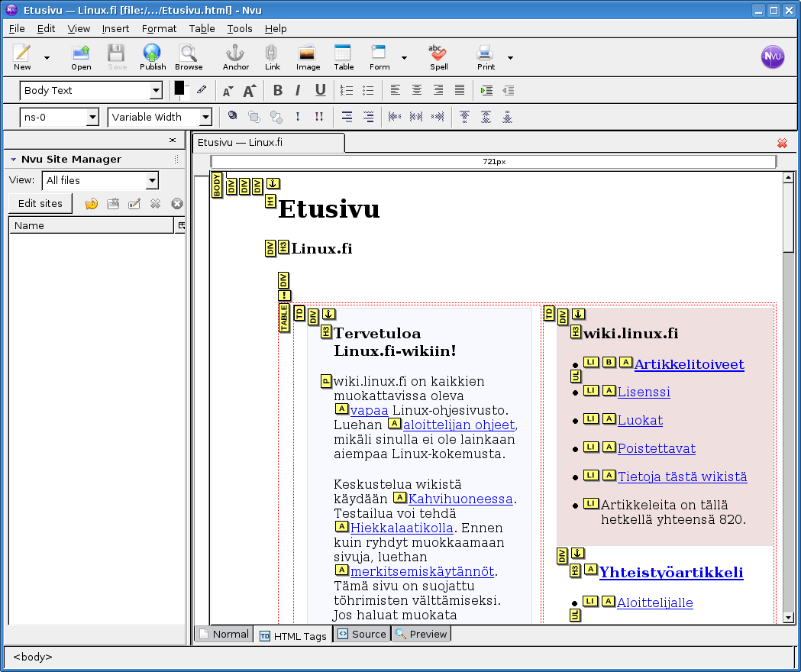Click the numbered list icon
Image resolution: width=801 pixels, height=672 pixels.
(347, 90)
